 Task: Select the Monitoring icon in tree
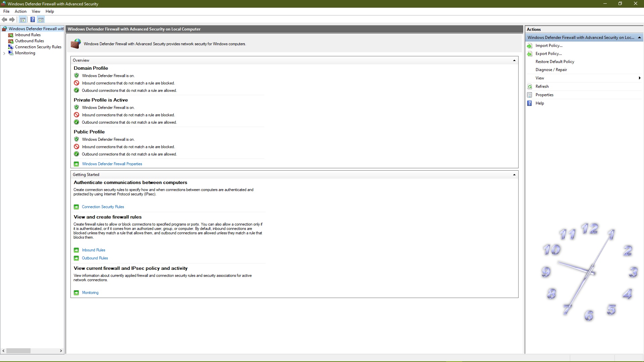tap(11, 53)
